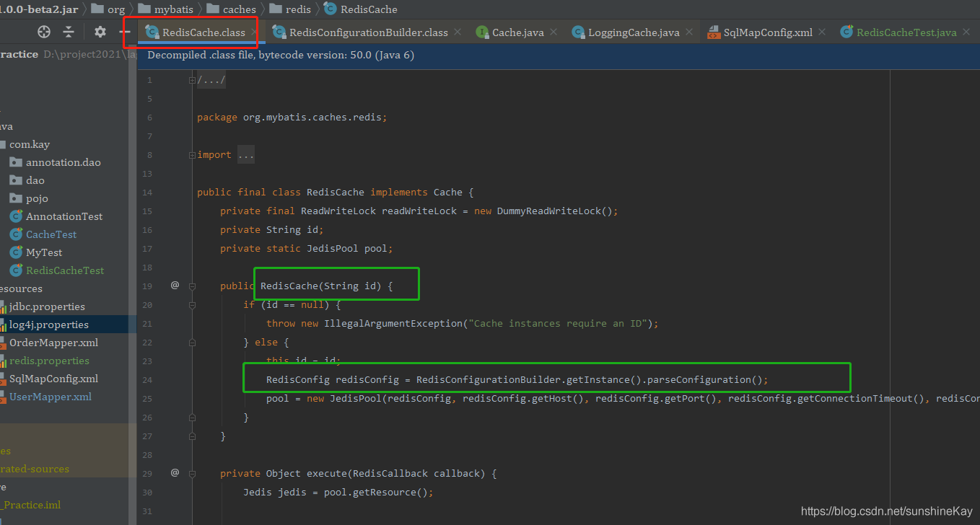980x525 pixels.
Task: Click the decompiled .class file notification banner
Action: pyautogui.click(x=559, y=56)
